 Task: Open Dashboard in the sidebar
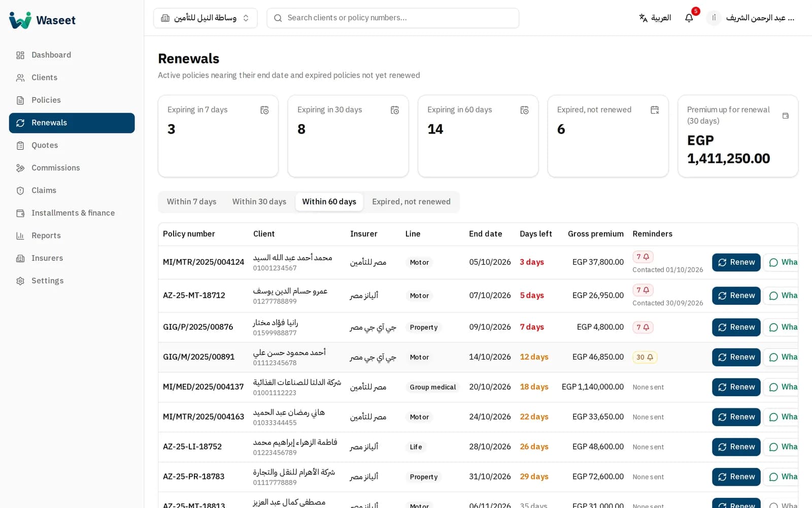[72, 55]
